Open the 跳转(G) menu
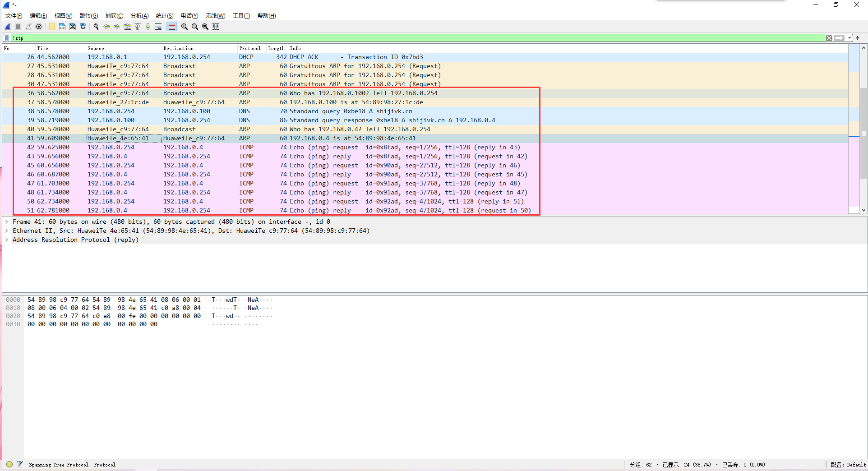This screenshot has height=471, width=868. point(89,16)
